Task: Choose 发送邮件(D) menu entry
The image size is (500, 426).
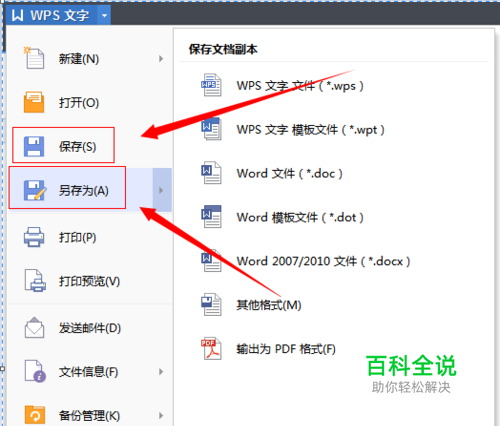Action: pyautogui.click(x=89, y=328)
